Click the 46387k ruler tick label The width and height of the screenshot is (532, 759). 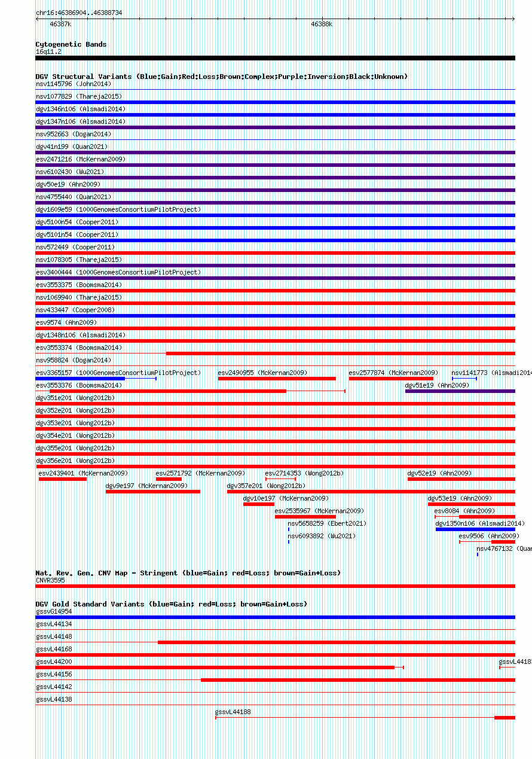pyautogui.click(x=60, y=25)
